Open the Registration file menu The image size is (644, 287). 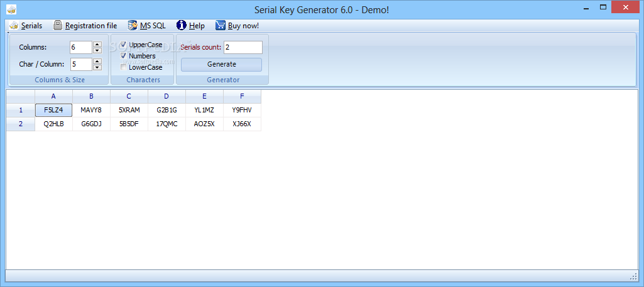click(x=91, y=26)
